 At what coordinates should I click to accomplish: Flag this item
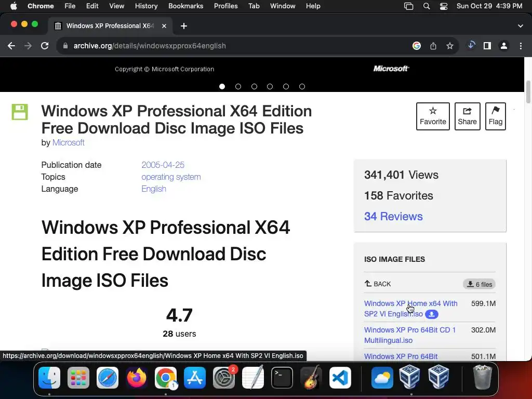(495, 116)
